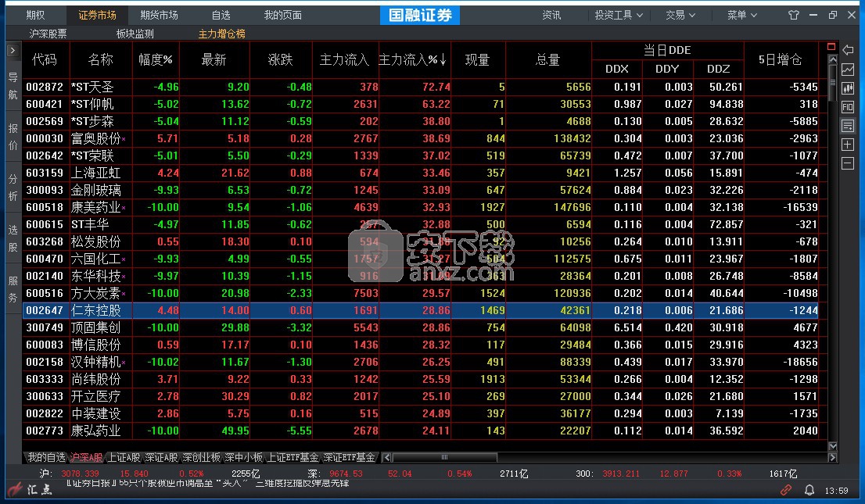Click the notification bell icon
Screen dimensions: 865x504
tap(809, 490)
